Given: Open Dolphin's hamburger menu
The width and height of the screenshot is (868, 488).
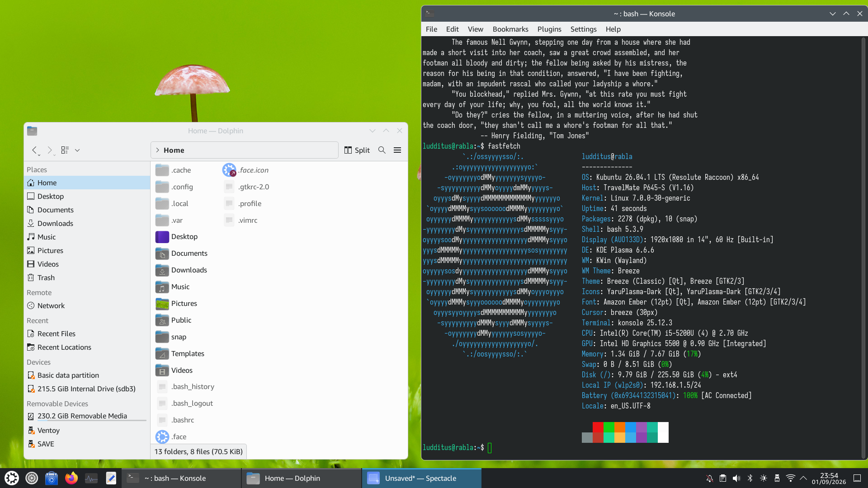Looking at the screenshot, I should pos(397,150).
